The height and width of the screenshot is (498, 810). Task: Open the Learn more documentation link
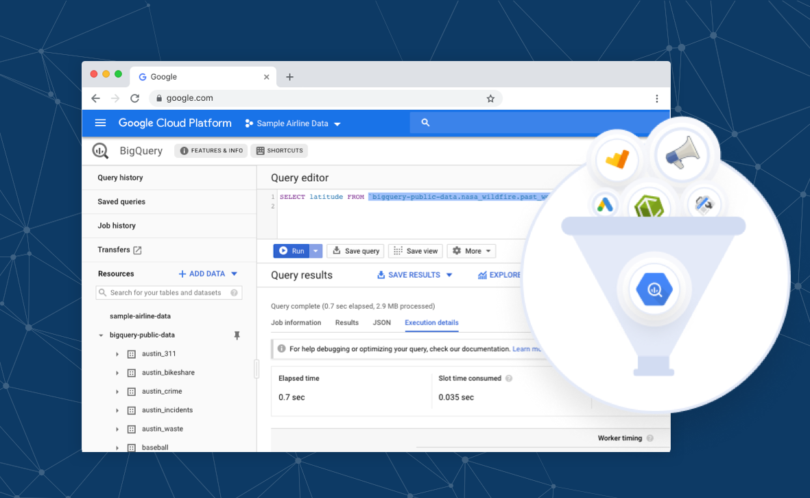click(x=527, y=349)
